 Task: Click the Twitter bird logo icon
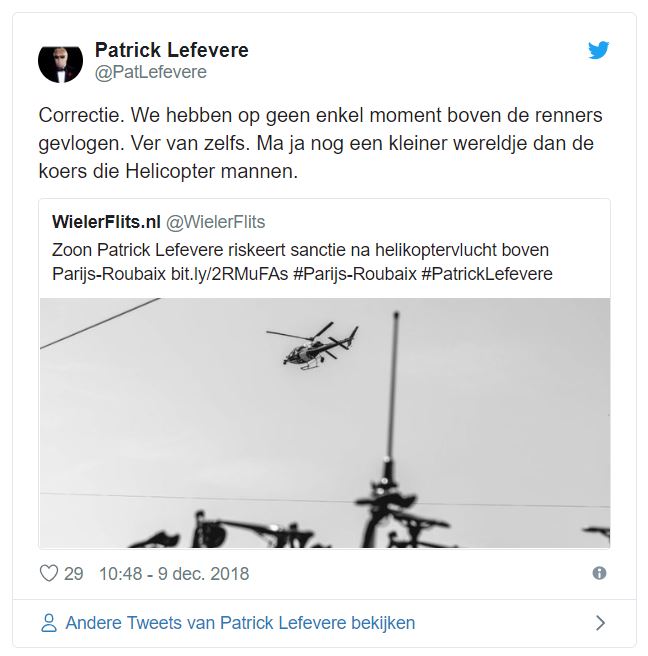pos(598,50)
